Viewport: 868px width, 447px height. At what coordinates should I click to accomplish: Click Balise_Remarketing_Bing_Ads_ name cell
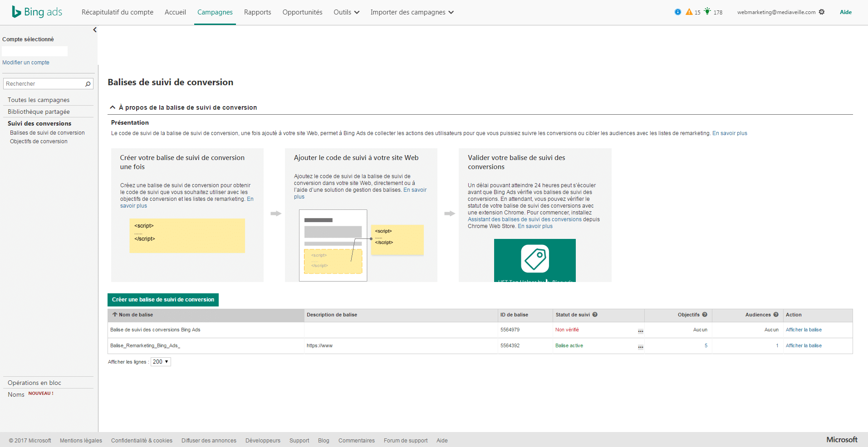[x=145, y=345]
